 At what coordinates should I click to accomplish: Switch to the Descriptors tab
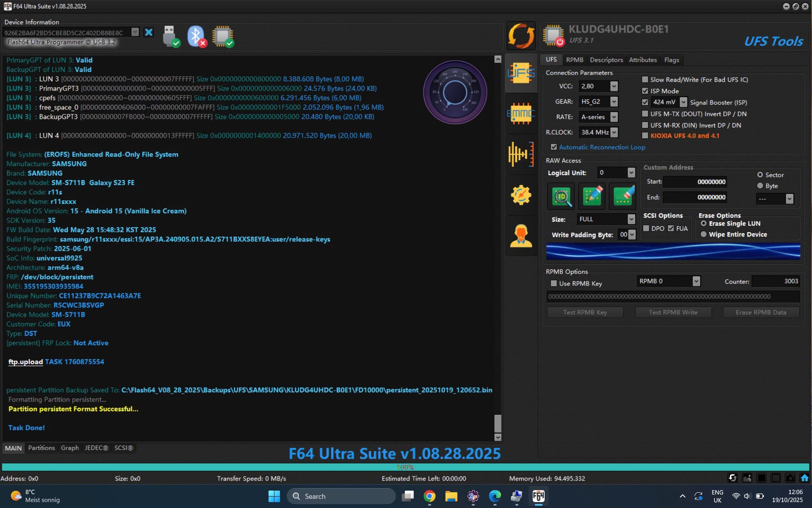pyautogui.click(x=606, y=60)
